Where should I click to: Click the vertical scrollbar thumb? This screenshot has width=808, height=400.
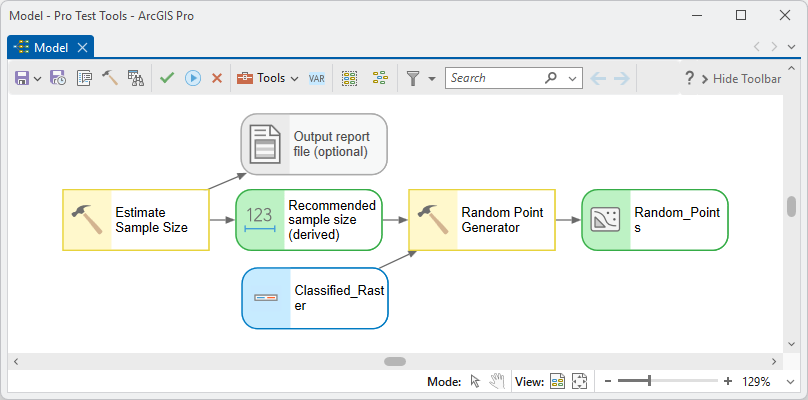[792, 206]
